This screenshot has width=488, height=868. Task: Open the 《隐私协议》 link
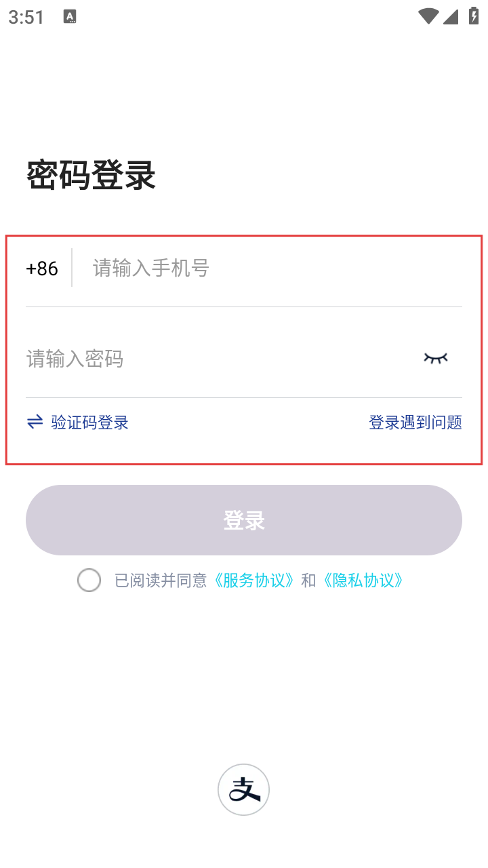click(363, 580)
